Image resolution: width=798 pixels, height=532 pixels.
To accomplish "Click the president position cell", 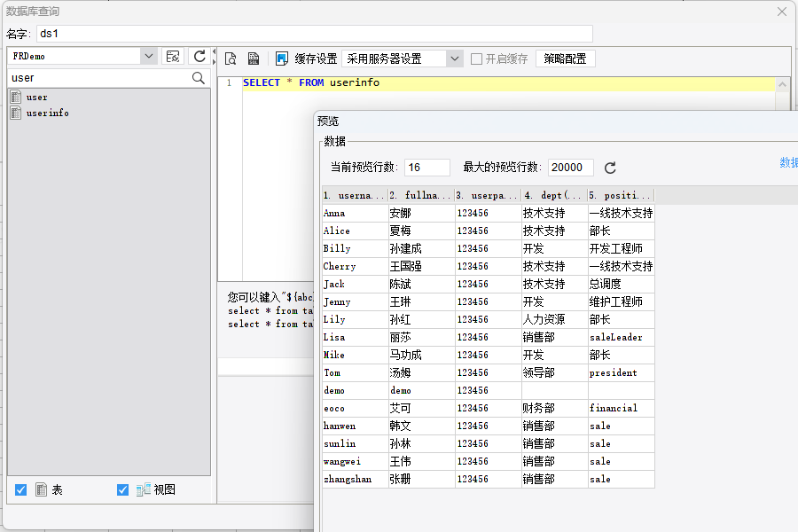I will click(621, 372).
